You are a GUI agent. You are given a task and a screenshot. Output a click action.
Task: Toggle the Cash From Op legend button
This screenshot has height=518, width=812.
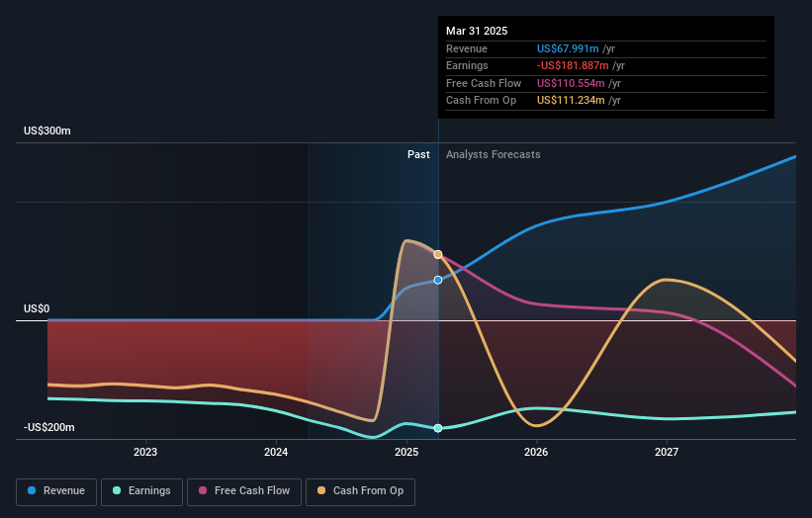click(360, 491)
